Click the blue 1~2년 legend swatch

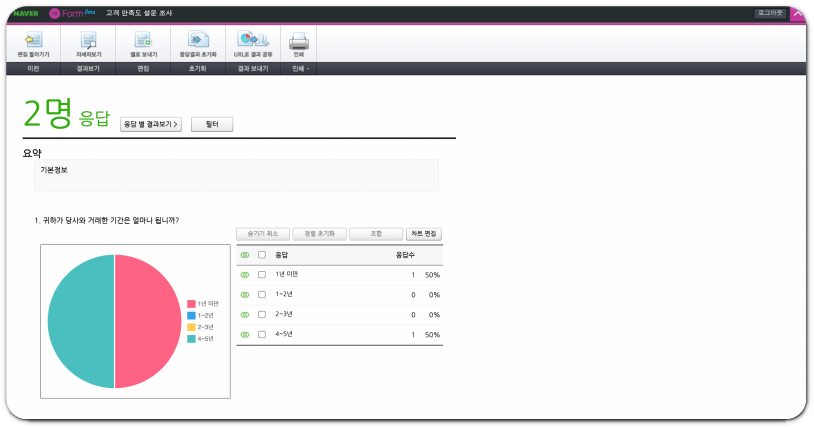191,315
